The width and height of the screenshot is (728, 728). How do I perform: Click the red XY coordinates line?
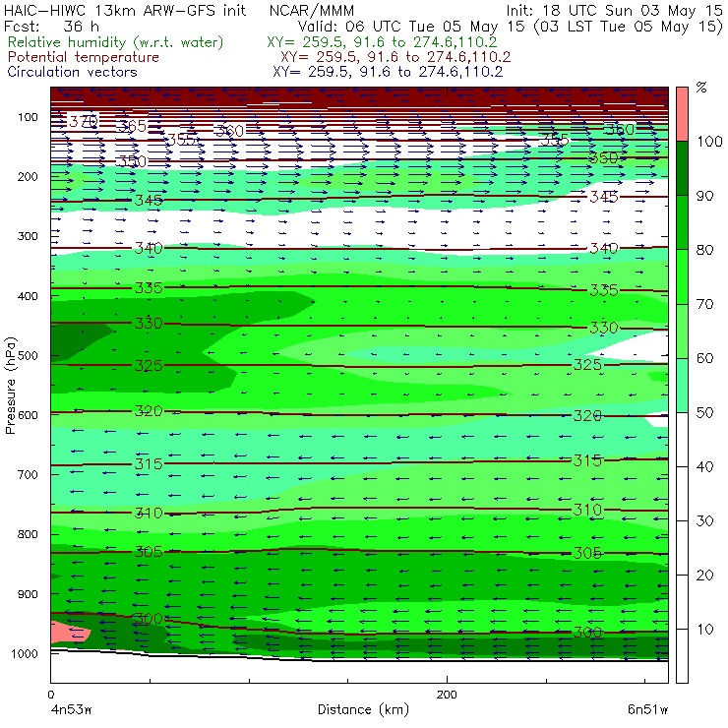[395, 57]
